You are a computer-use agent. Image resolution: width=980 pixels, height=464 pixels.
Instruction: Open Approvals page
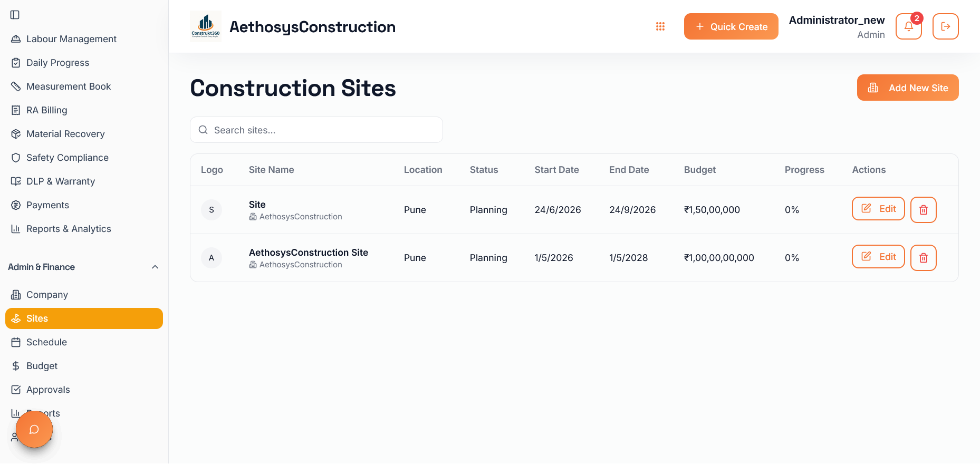(x=84, y=390)
